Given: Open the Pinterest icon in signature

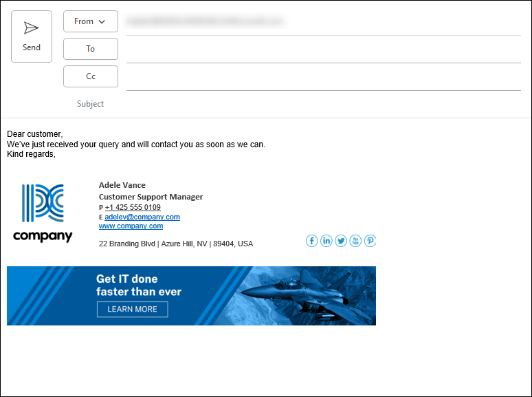Looking at the screenshot, I should pyautogui.click(x=370, y=241).
